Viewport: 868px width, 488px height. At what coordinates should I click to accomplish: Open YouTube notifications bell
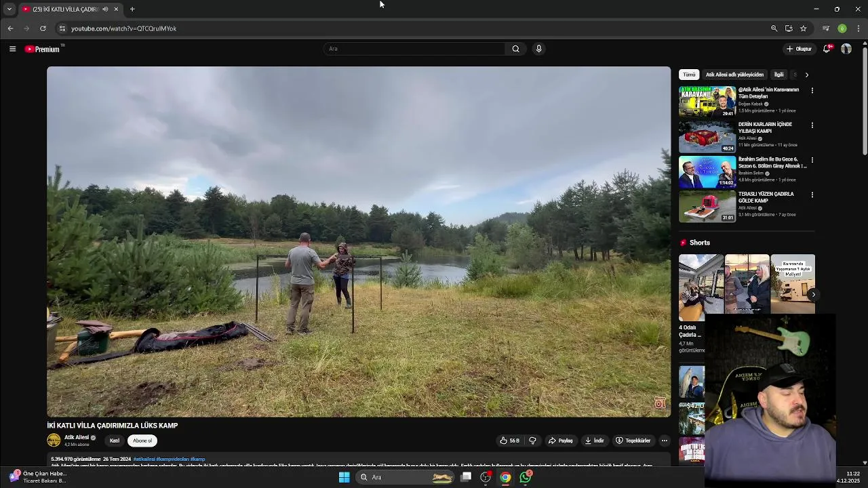(827, 49)
